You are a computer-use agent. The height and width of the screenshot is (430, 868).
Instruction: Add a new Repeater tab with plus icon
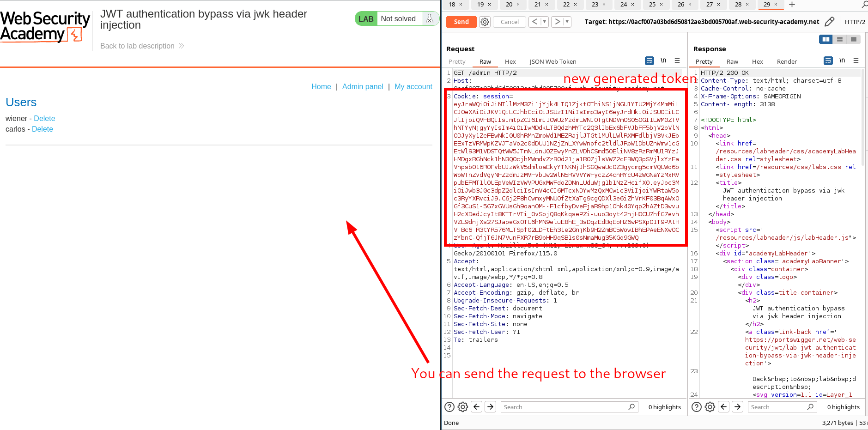pyautogui.click(x=792, y=5)
